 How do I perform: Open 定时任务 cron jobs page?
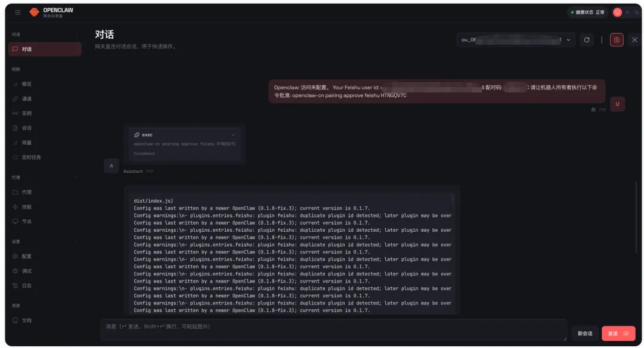coord(45,157)
